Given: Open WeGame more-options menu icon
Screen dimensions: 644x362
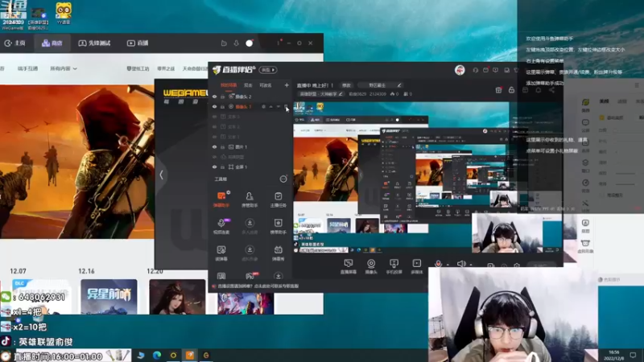Looking at the screenshot, I should (x=279, y=43).
